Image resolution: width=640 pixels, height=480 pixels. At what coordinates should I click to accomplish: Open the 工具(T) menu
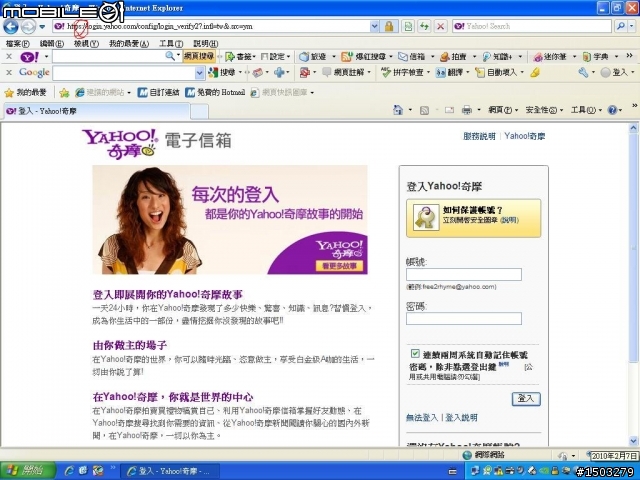tap(171, 43)
